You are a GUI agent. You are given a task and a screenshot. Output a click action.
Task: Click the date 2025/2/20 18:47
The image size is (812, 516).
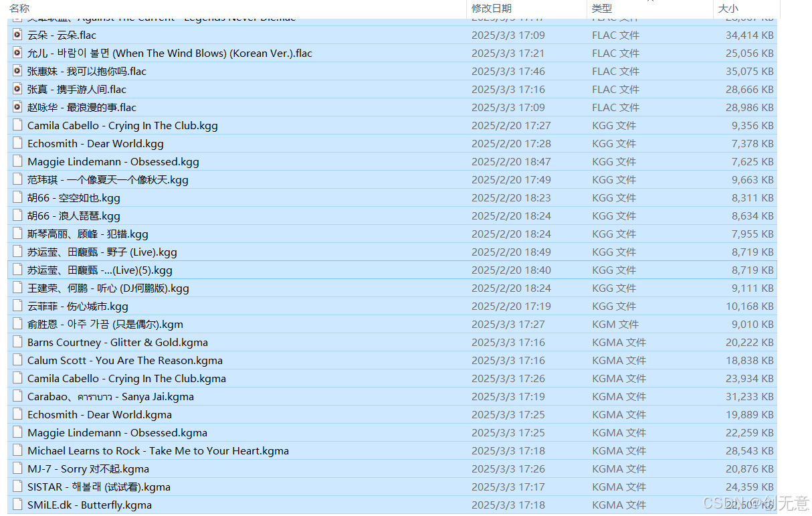511,161
